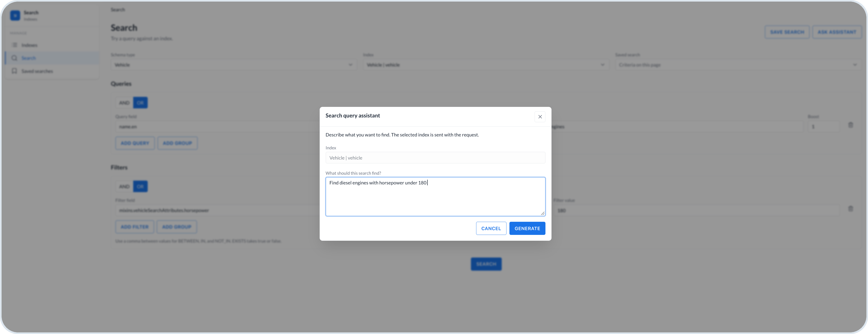The height and width of the screenshot is (334, 868).
Task: Delete the filter row with trash icon
Action: [851, 209]
